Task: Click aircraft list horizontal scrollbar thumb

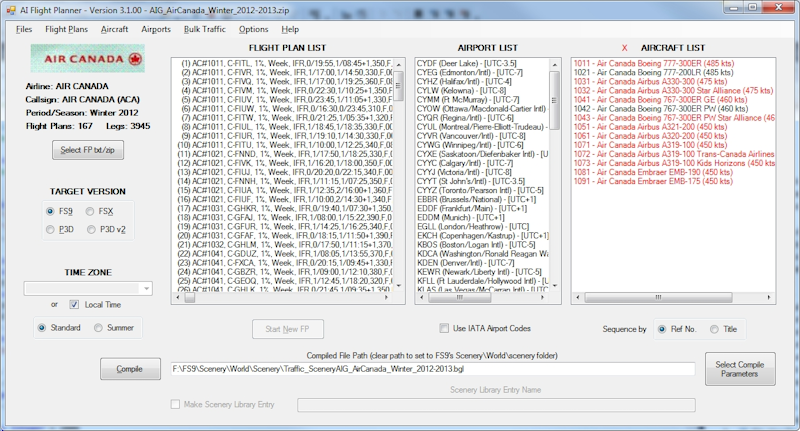Action: tap(658, 297)
